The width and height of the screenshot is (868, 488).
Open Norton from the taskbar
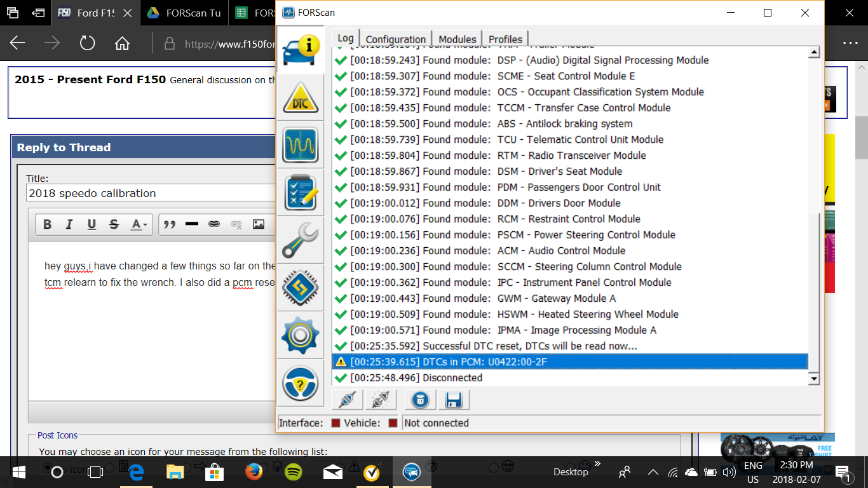372,472
